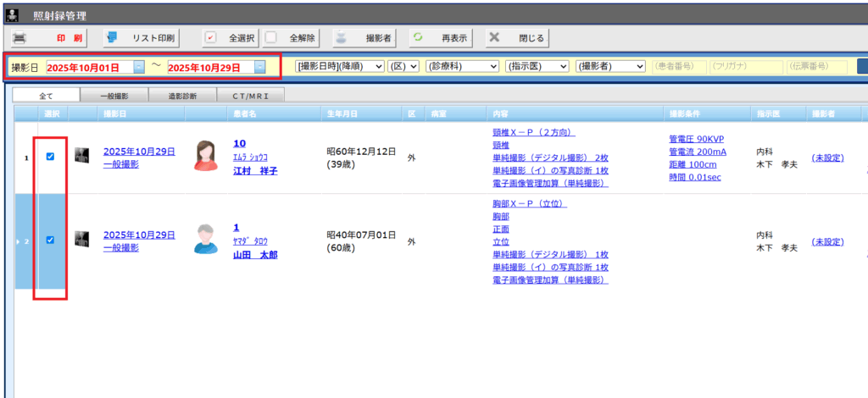Switch to the 一般撮影 tab

pyautogui.click(x=114, y=97)
